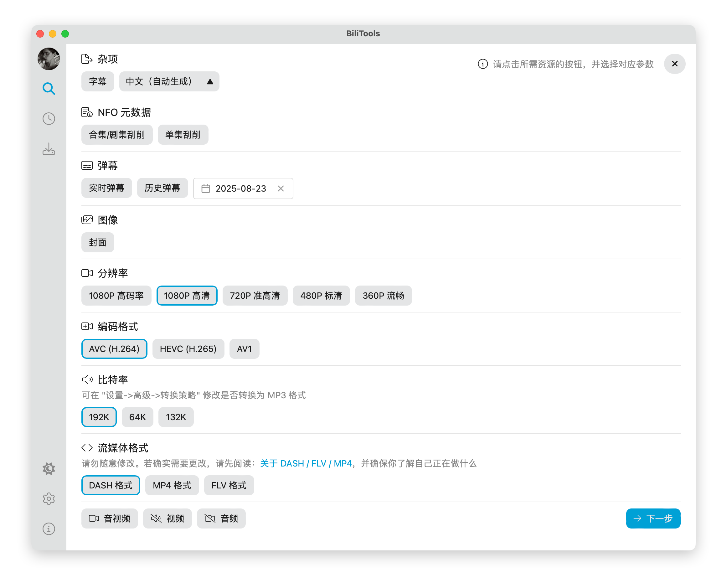This screenshot has height=588, width=727.
Task: Close the resource panel with X button
Action: coord(674,64)
